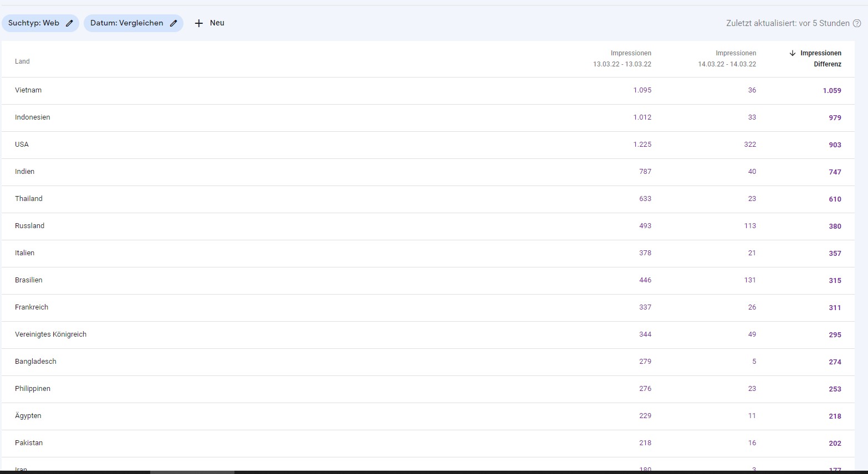Select the Brasilien row
868x474 pixels.
point(29,280)
